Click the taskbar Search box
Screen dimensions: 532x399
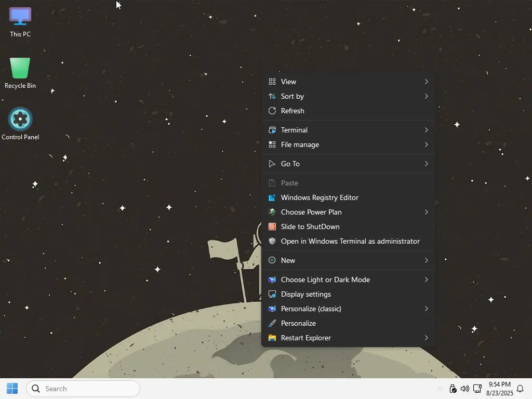tap(83, 389)
